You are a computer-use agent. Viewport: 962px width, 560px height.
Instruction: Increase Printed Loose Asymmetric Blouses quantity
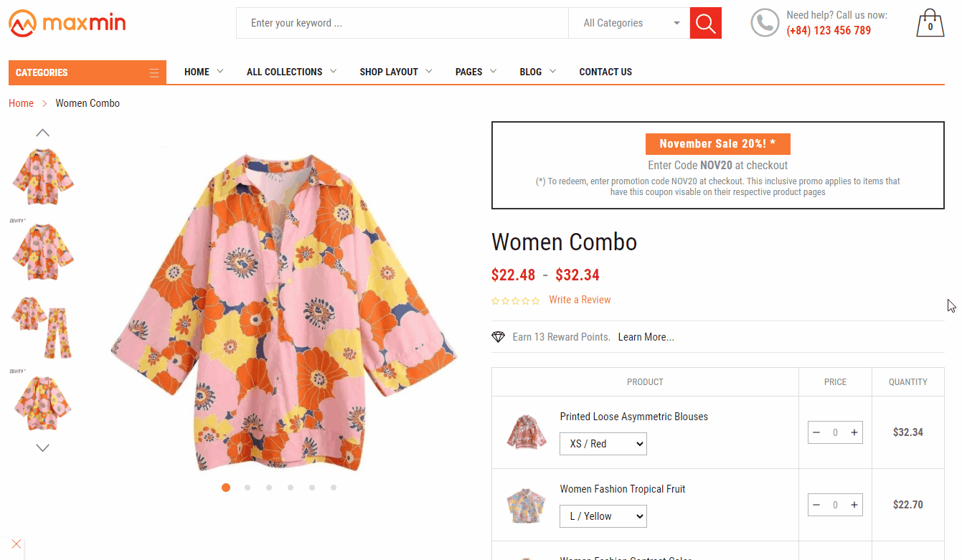click(x=854, y=433)
